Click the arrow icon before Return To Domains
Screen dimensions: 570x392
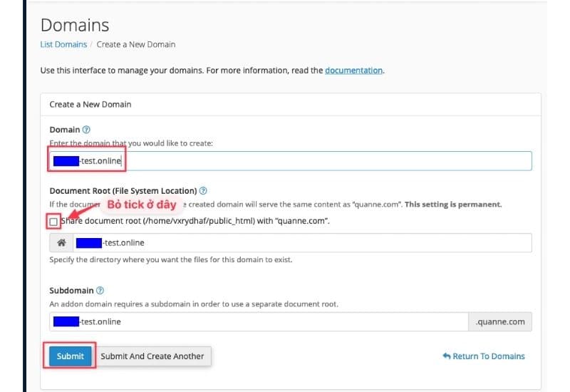pyautogui.click(x=446, y=356)
